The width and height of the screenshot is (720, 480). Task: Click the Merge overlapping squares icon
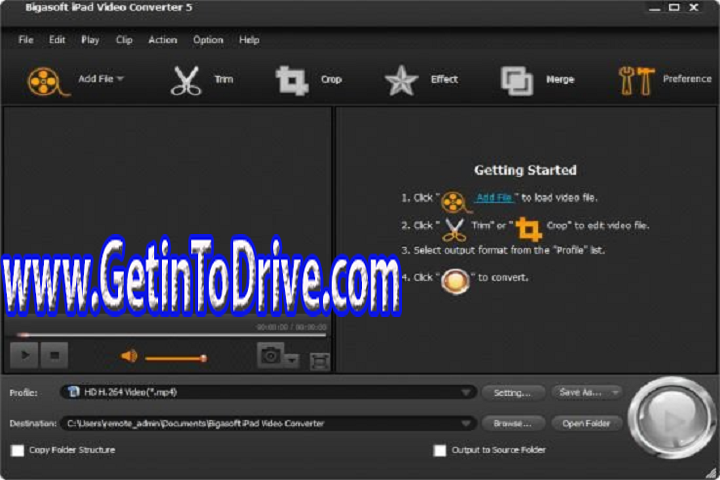click(517, 81)
